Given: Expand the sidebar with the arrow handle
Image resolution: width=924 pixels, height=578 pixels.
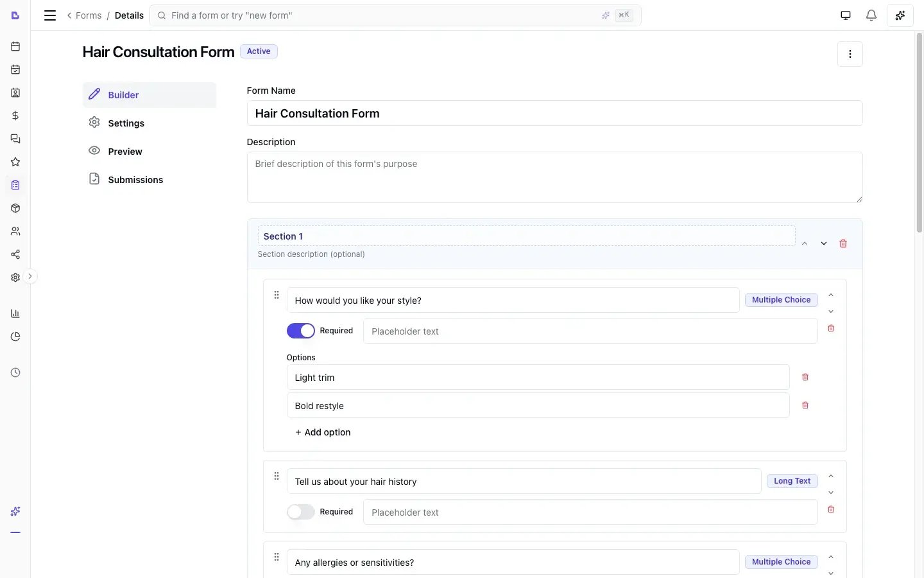Looking at the screenshot, I should [30, 276].
